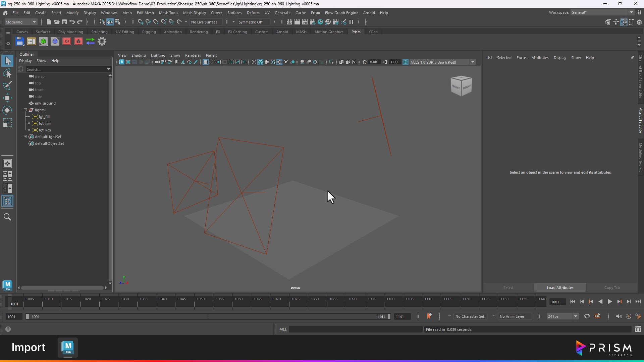The image size is (644, 362).
Task: Select the Lasso selection tool
Action: coord(7,73)
